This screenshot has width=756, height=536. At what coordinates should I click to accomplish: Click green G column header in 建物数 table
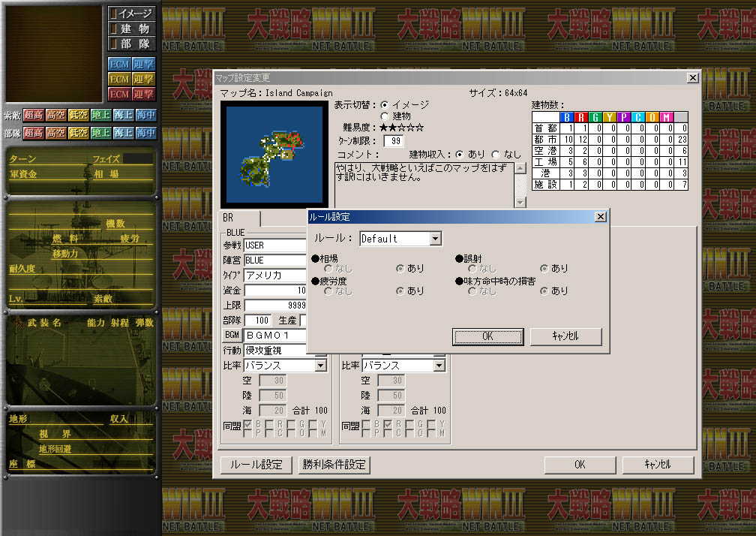pos(595,117)
